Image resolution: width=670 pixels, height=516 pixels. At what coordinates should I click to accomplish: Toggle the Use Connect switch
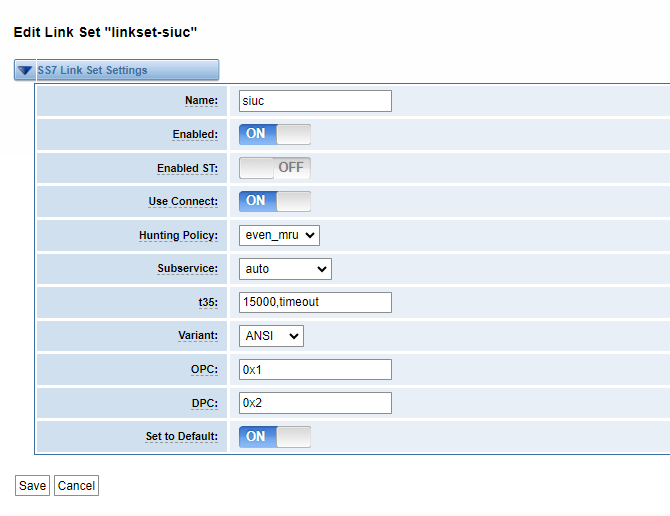click(x=275, y=201)
